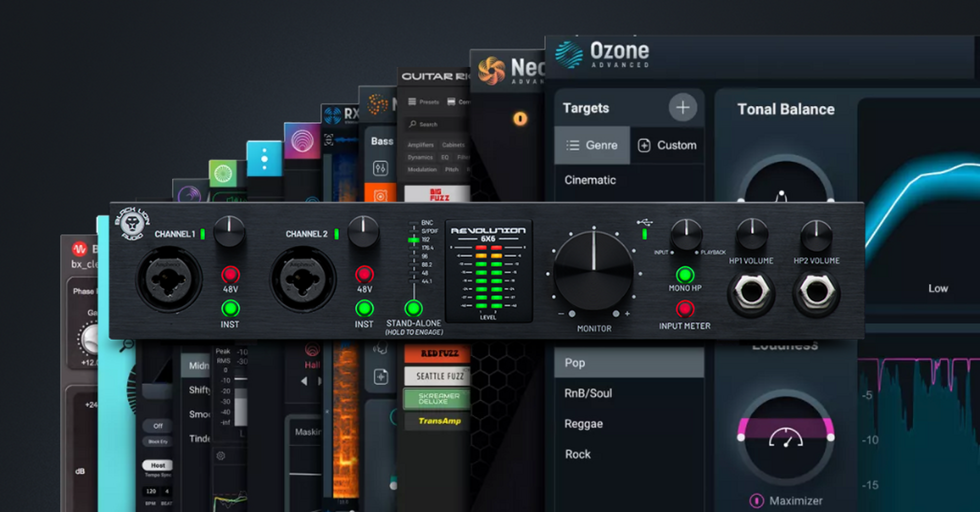The image size is (980, 512).
Task: Toggle the INPUT METER red button
Action: point(685,308)
